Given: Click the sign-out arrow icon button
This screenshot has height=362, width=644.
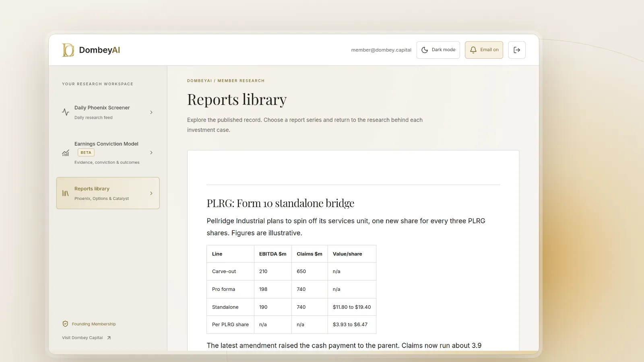Looking at the screenshot, I should 517,50.
